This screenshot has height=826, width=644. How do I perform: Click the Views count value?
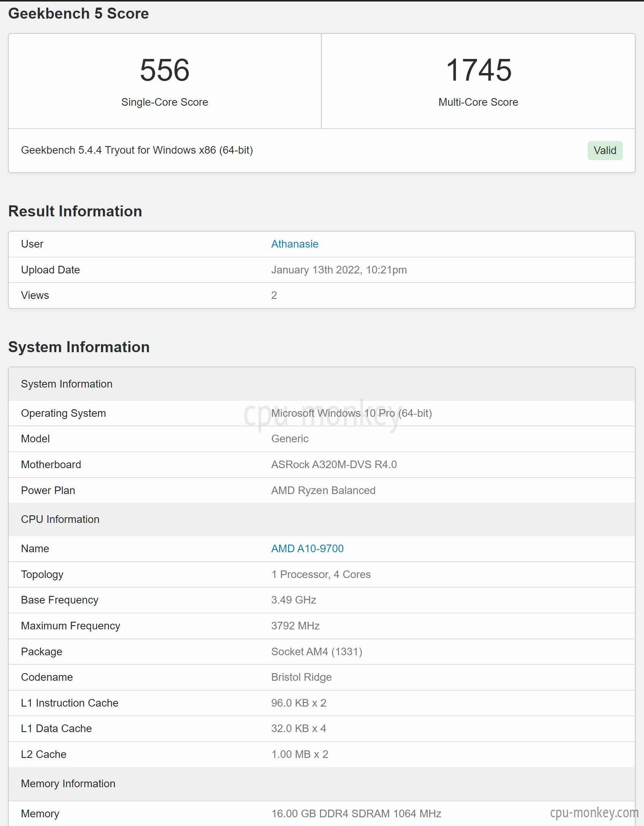tap(274, 295)
